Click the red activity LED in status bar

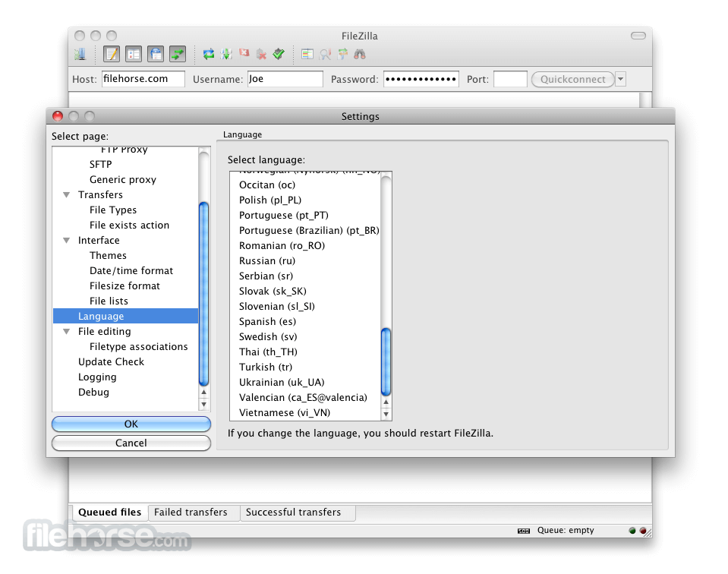point(642,531)
